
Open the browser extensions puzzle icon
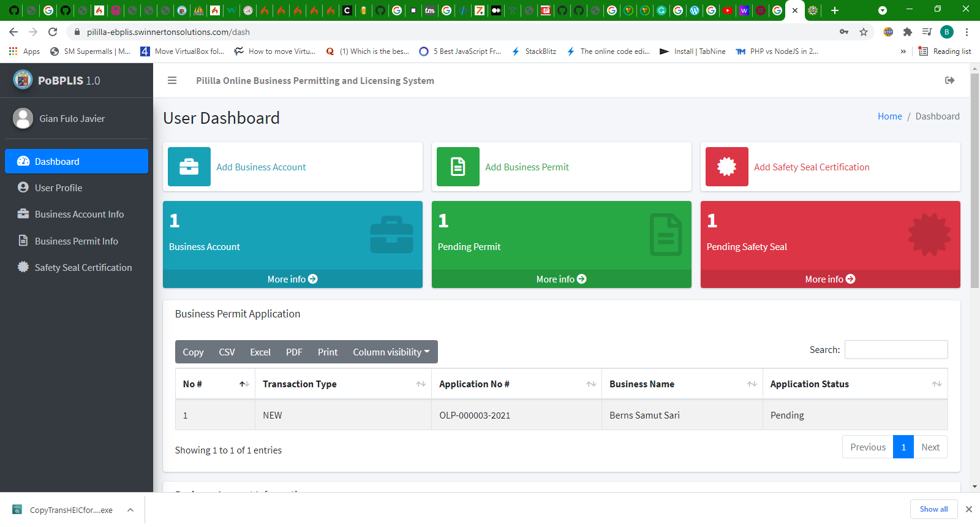[908, 32]
